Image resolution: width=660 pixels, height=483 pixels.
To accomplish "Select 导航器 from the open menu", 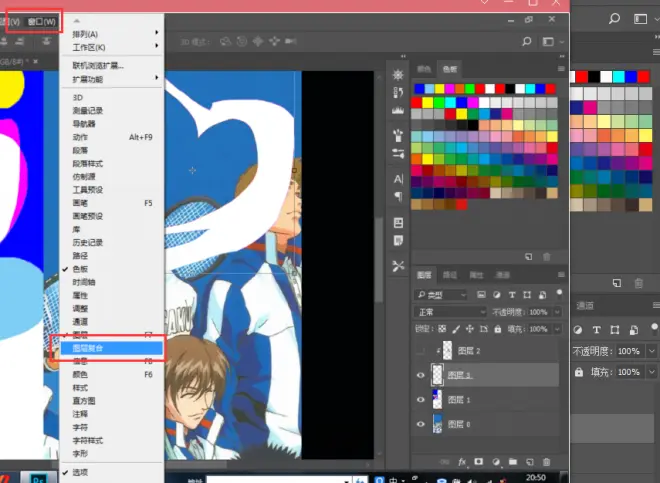I will point(84,124).
